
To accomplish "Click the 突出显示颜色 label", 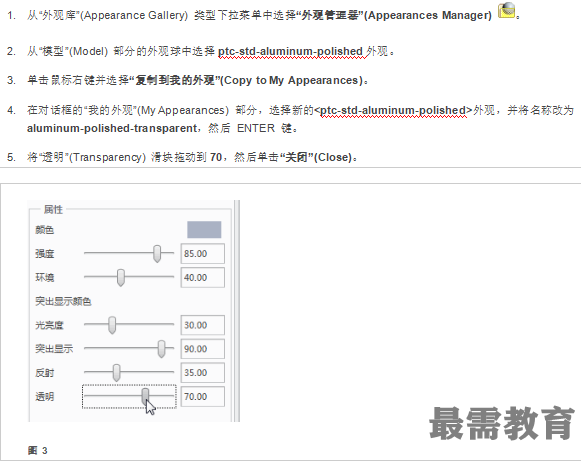I will pyautogui.click(x=63, y=301).
